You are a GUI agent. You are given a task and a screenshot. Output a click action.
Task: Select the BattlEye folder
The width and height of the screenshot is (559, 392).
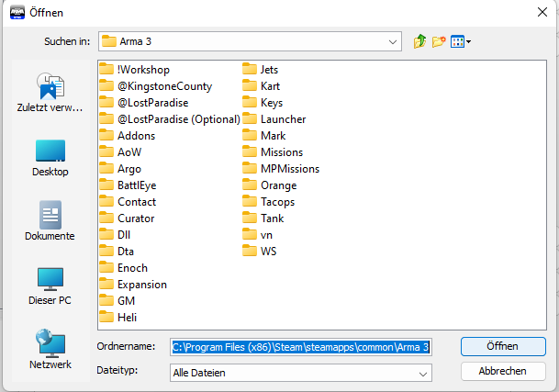(128, 185)
